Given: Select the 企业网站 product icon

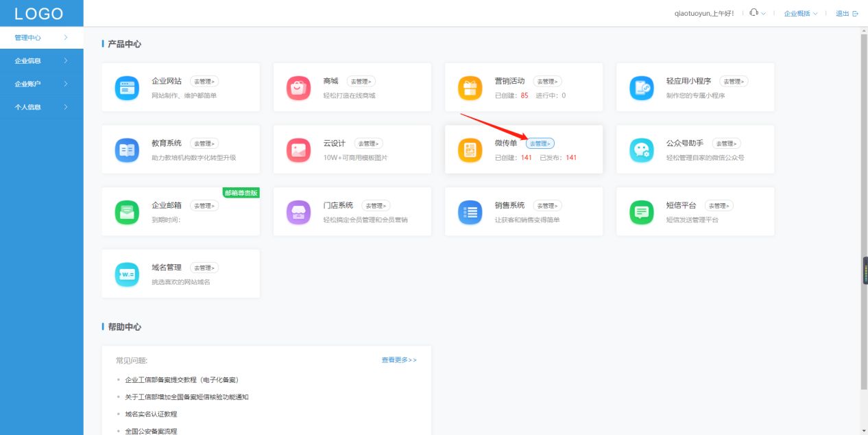Looking at the screenshot, I should pos(127,87).
